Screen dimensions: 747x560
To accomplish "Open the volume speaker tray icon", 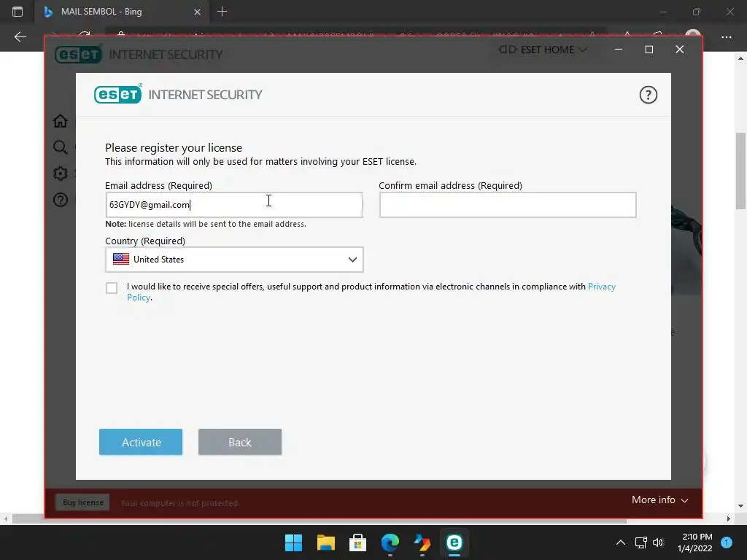I will point(658,542).
